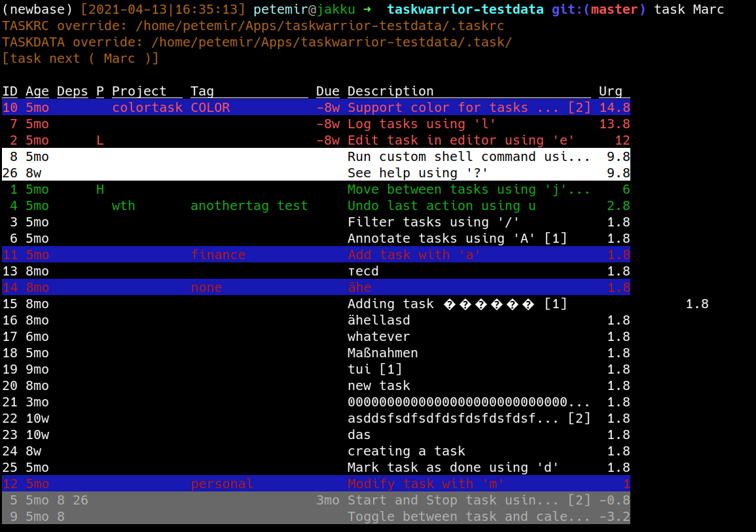This screenshot has height=532, width=756.
Task: Select the greyed-out task 5 row
Action: pos(262,500)
